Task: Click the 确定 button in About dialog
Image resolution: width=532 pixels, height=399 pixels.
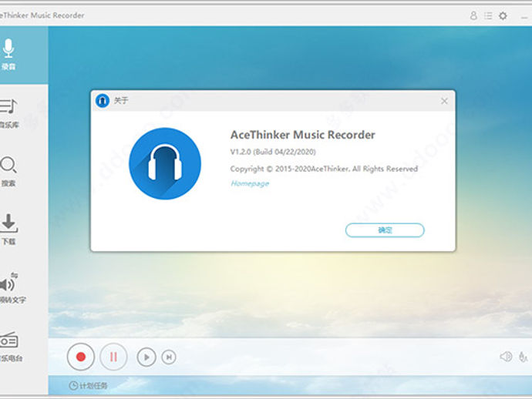Action: pos(385,230)
